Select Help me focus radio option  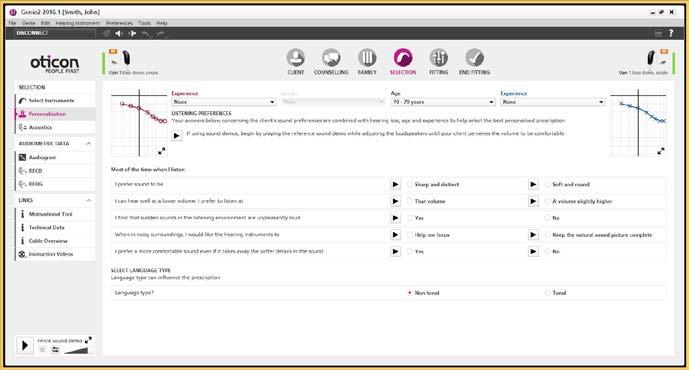pos(410,235)
